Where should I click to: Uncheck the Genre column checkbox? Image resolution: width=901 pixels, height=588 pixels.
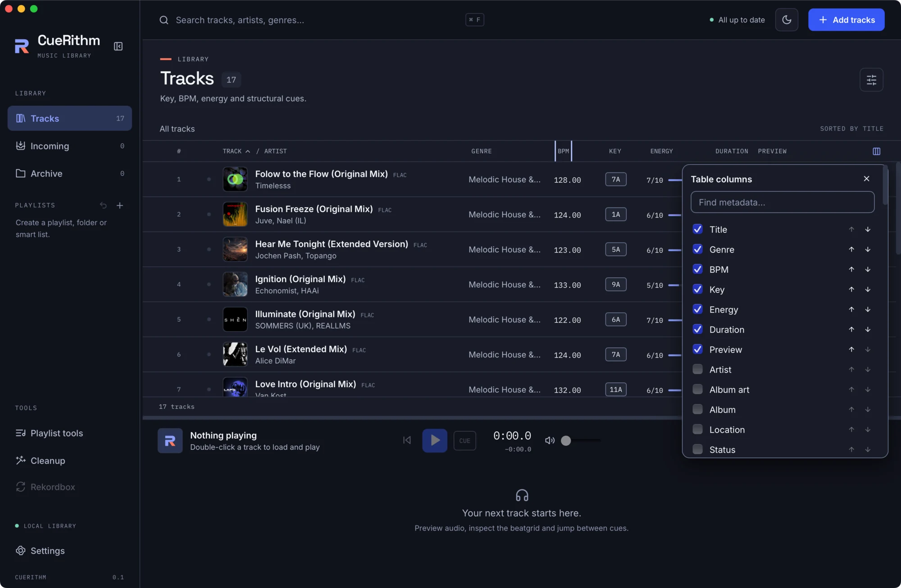click(697, 249)
